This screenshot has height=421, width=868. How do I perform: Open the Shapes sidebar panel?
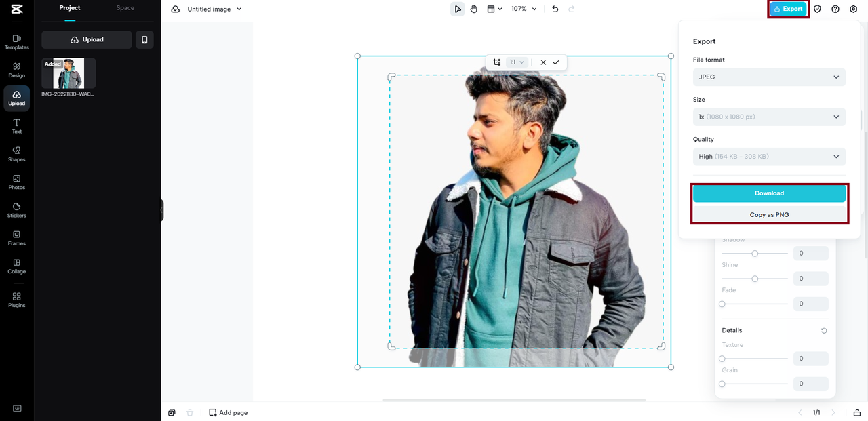[x=17, y=154]
